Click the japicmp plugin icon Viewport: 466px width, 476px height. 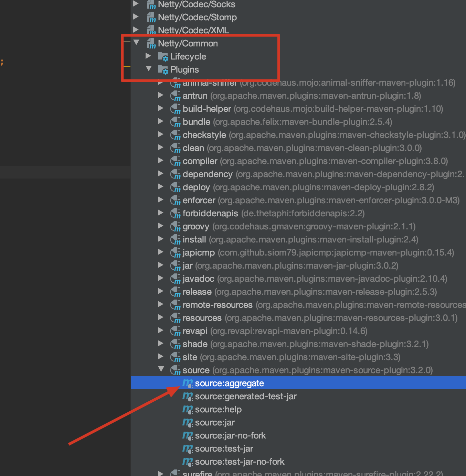pyautogui.click(x=176, y=252)
